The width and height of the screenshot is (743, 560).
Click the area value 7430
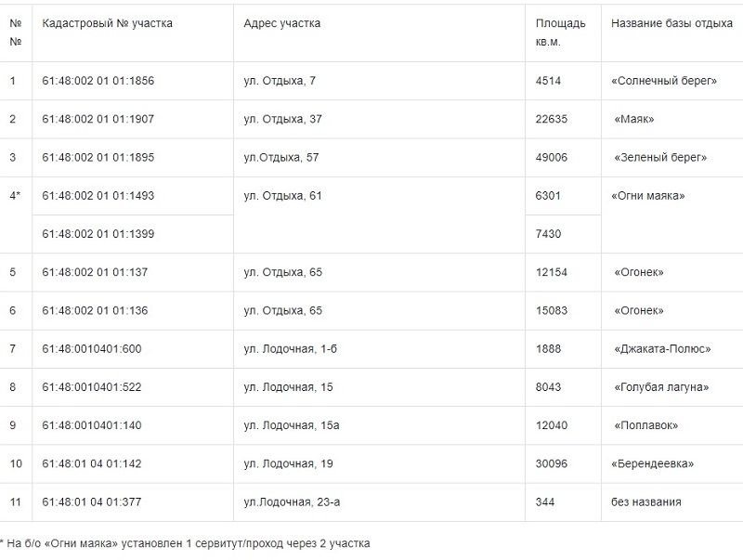[x=549, y=233]
